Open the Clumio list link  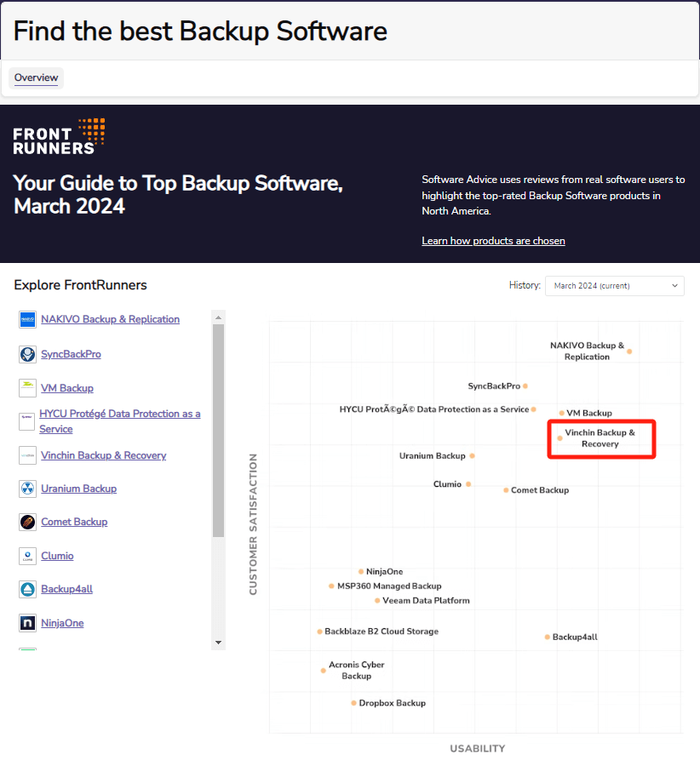click(x=57, y=556)
